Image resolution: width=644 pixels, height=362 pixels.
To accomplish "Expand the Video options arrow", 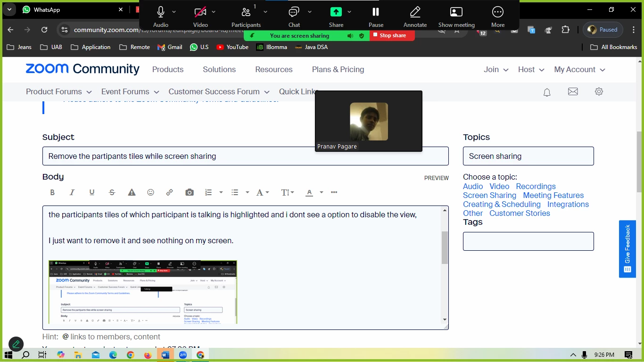I will point(214,12).
